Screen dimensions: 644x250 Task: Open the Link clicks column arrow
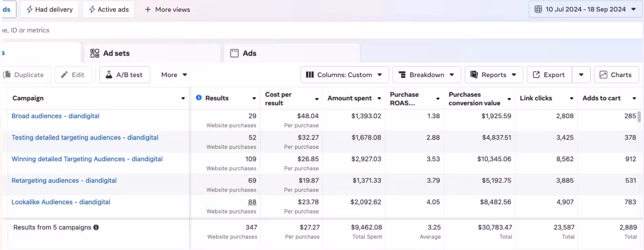pyautogui.click(x=571, y=98)
